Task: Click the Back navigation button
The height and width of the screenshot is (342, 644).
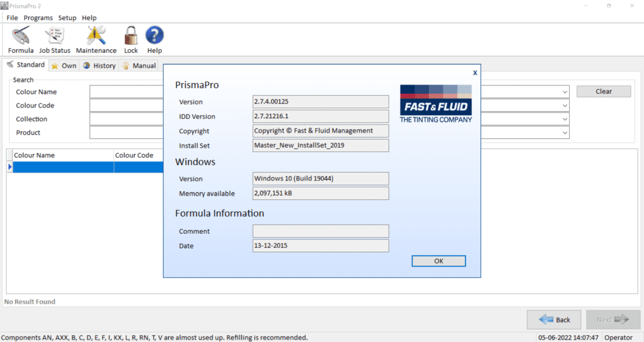Action: tap(554, 319)
